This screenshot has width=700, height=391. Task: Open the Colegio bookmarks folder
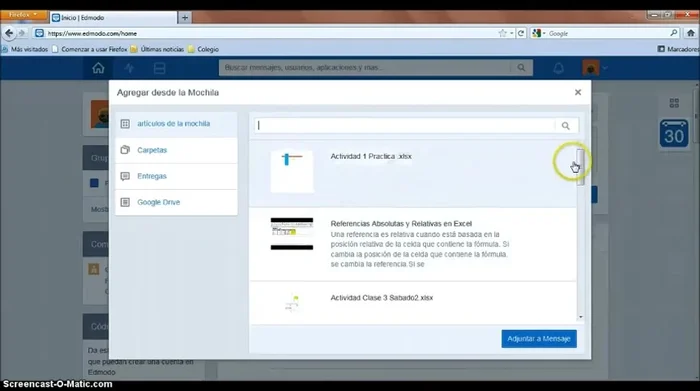(203, 49)
